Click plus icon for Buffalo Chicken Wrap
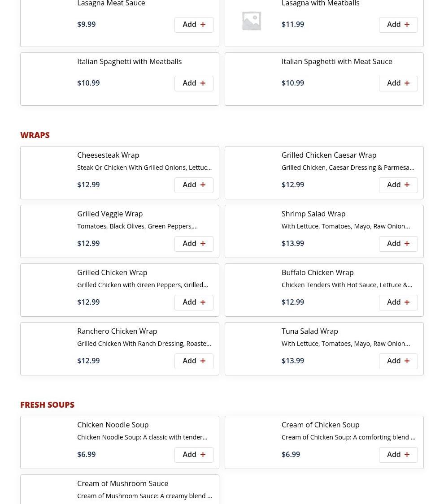This screenshot has width=444, height=504. click(x=407, y=302)
